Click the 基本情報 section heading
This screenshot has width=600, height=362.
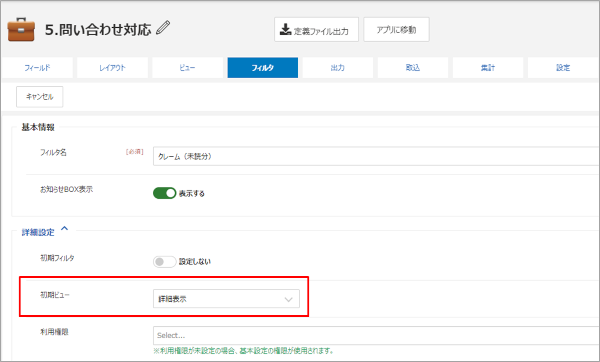coord(38,127)
